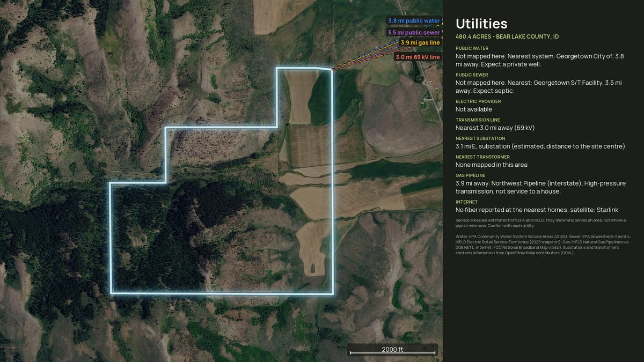Click '480.4 ACRES - BEAR LAKE COUNTY, ID' subtitle

(x=507, y=36)
